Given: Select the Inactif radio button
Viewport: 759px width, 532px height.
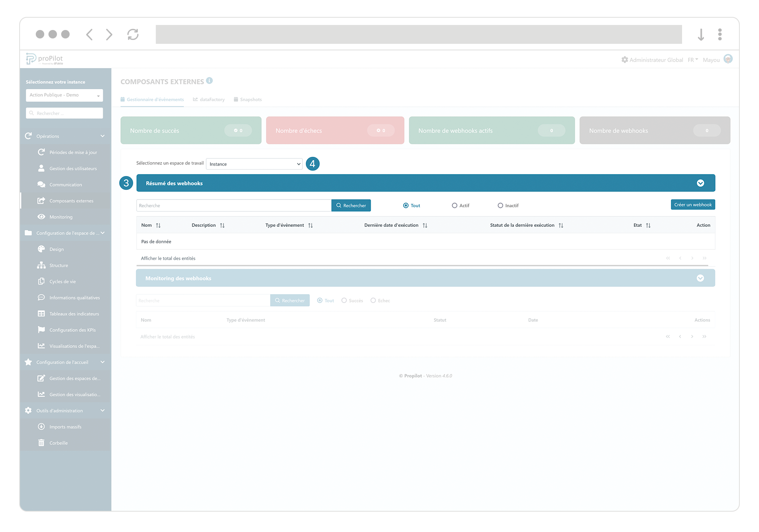Looking at the screenshot, I should 500,206.
